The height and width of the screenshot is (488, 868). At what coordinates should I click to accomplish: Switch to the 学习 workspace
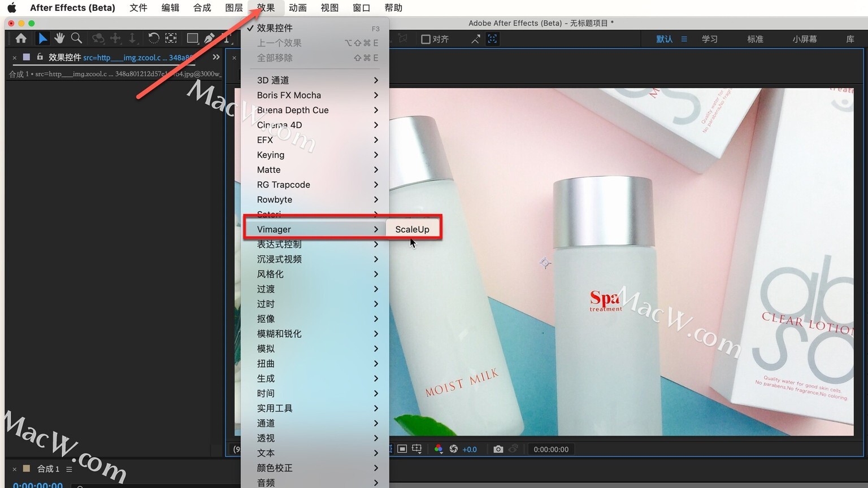(710, 39)
